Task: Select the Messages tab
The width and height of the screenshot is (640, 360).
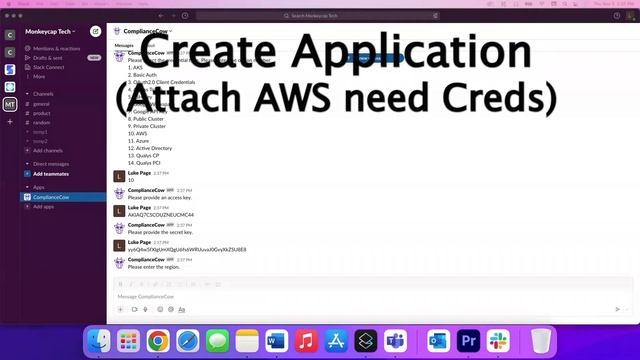Action: coord(124,45)
